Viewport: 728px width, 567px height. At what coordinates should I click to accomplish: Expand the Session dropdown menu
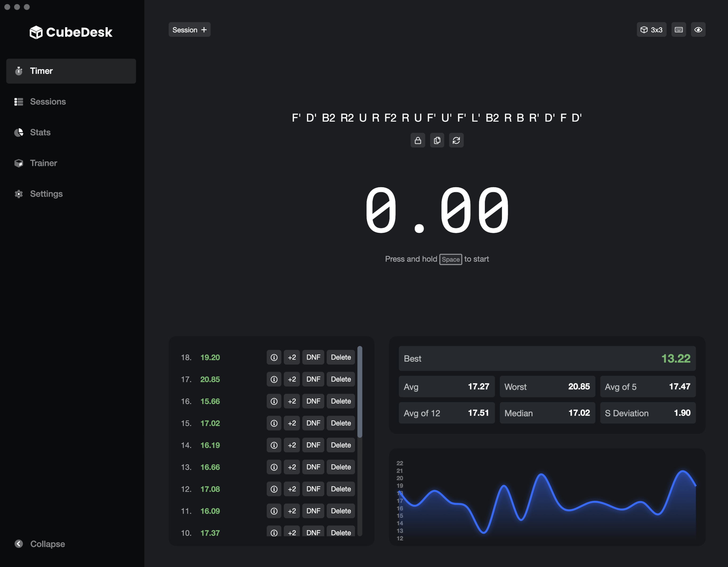click(189, 29)
